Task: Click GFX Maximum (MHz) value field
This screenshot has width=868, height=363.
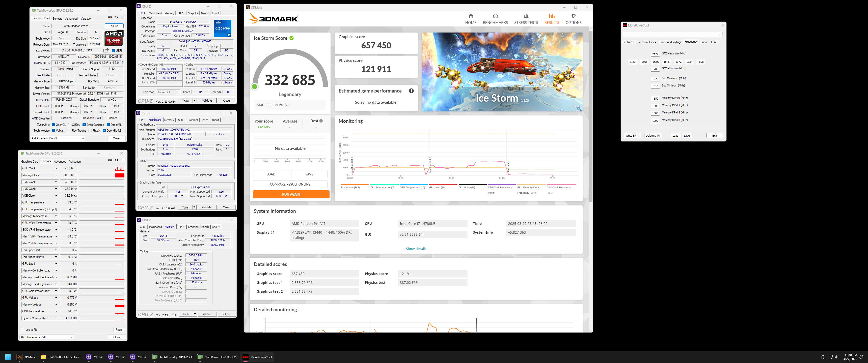Action: [655, 54]
